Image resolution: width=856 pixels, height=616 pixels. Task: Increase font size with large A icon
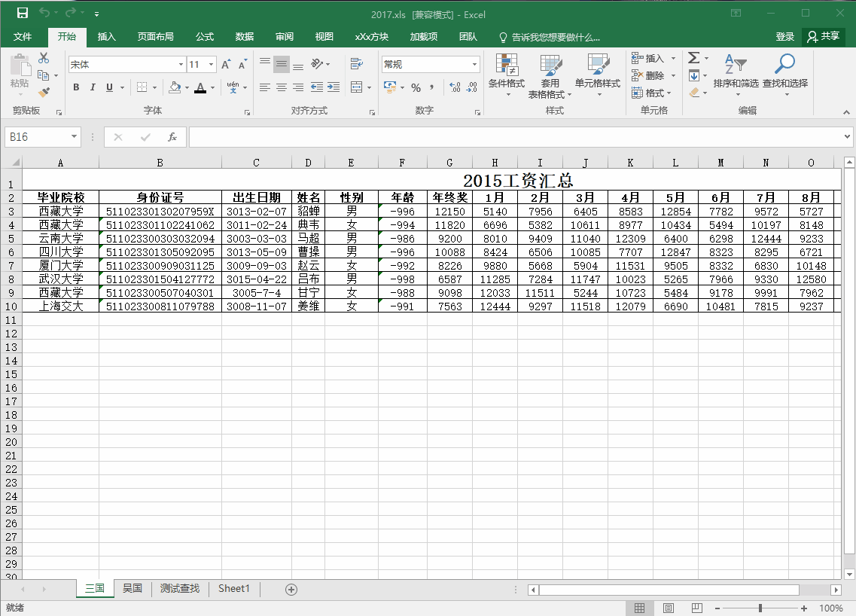(226, 65)
